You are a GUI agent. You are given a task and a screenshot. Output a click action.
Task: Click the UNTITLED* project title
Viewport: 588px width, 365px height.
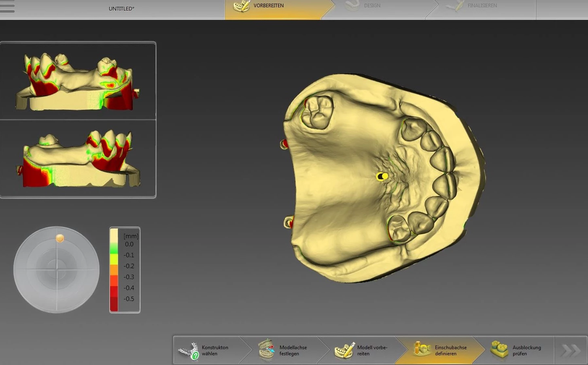click(121, 9)
